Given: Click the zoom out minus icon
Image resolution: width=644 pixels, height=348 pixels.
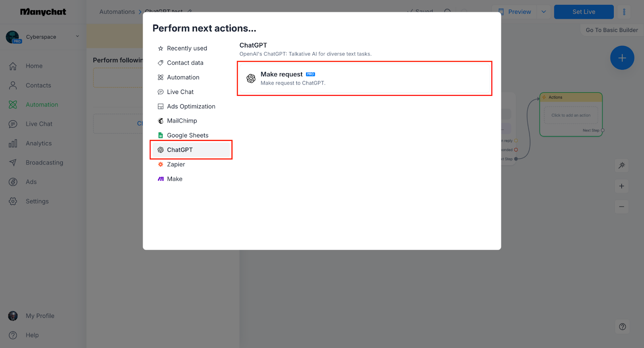Looking at the screenshot, I should tap(621, 207).
